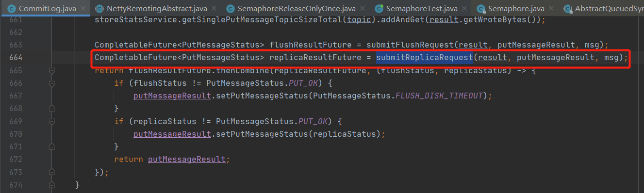Click the Semaphore.java class file icon
Image resolution: width=644 pixels, height=193 pixels.
[480, 9]
